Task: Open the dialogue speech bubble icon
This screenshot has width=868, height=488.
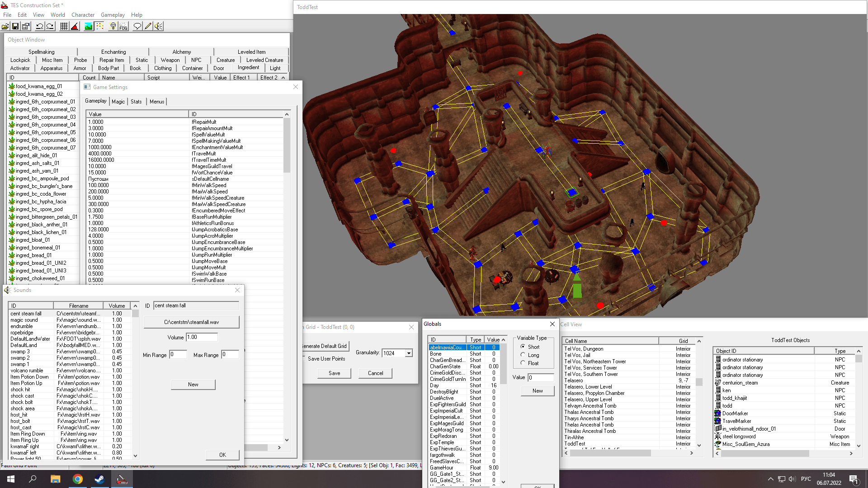Action: coord(137,26)
